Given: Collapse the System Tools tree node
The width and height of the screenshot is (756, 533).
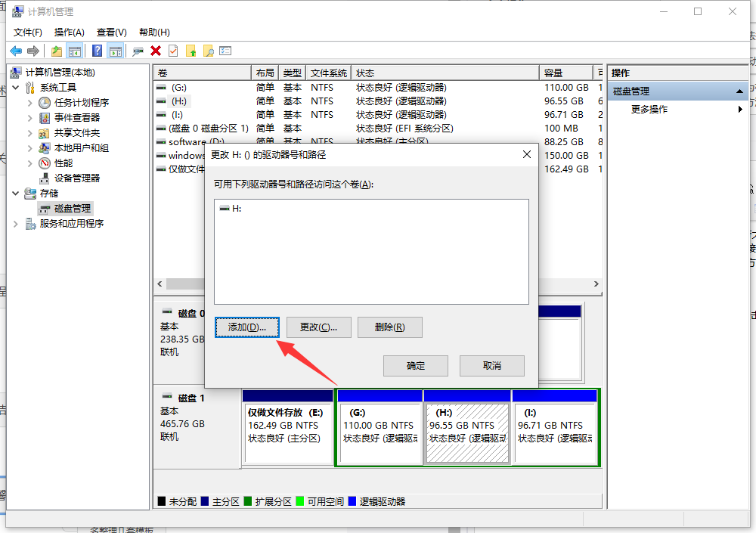Looking at the screenshot, I should click(x=16, y=87).
